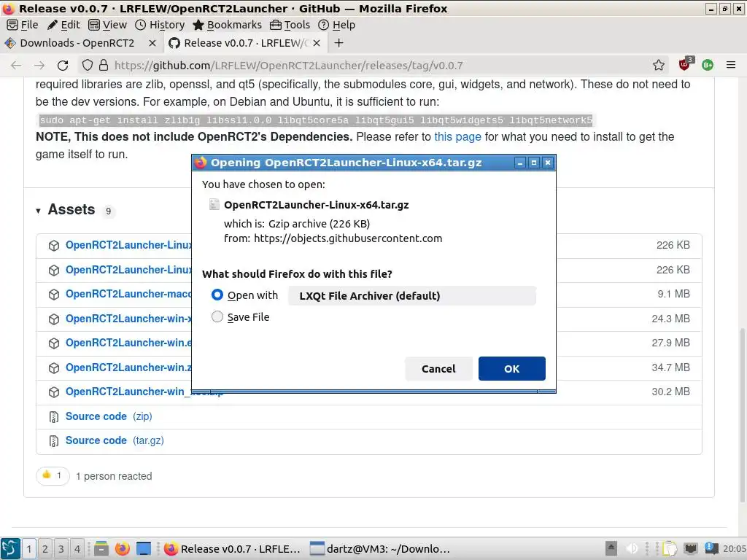Click zip file icon beside Source code (zip)
Screen dimensions: 747x560
54,416
